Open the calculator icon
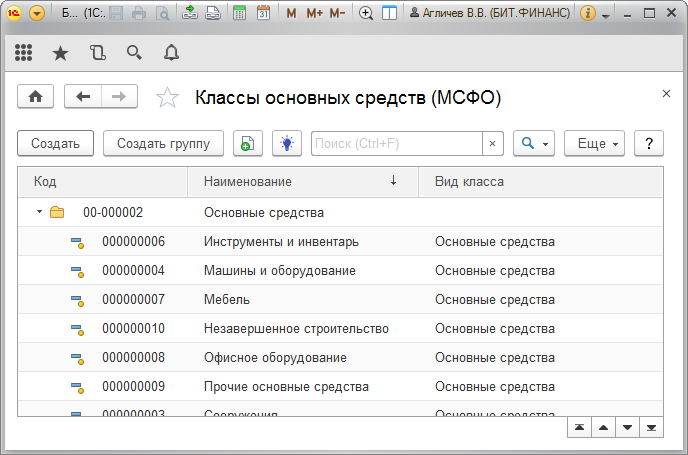The image size is (688, 455). pos(239,13)
